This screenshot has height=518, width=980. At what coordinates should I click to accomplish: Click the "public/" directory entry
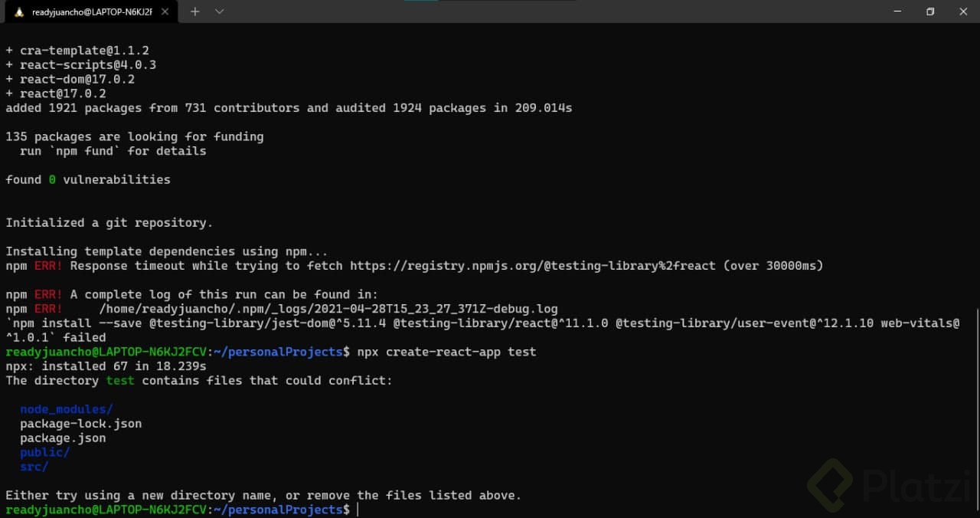(45, 452)
